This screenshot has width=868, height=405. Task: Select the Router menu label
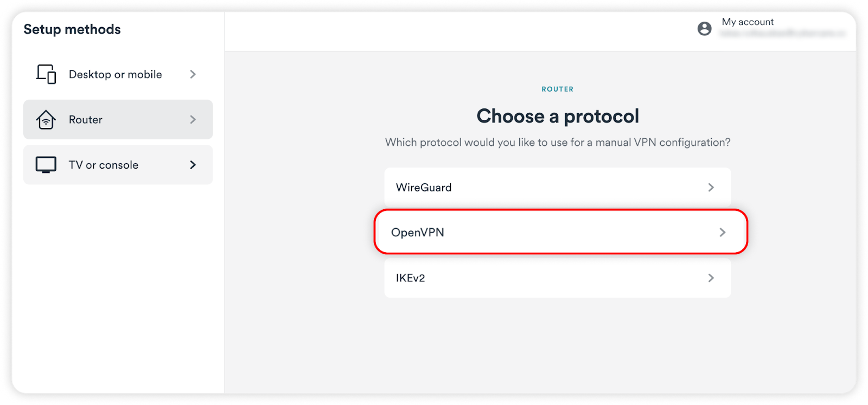(x=86, y=120)
